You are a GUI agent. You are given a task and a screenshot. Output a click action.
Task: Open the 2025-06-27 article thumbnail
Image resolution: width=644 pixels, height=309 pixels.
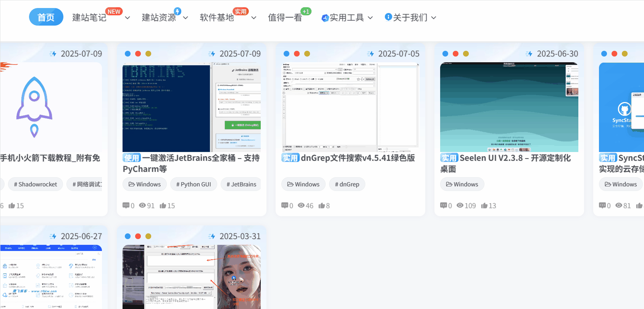51,277
